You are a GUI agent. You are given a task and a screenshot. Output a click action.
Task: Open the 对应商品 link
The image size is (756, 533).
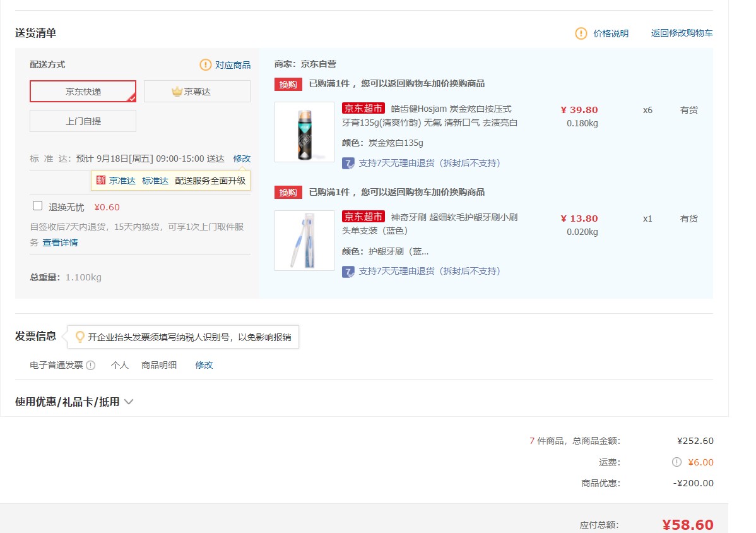[x=233, y=65]
